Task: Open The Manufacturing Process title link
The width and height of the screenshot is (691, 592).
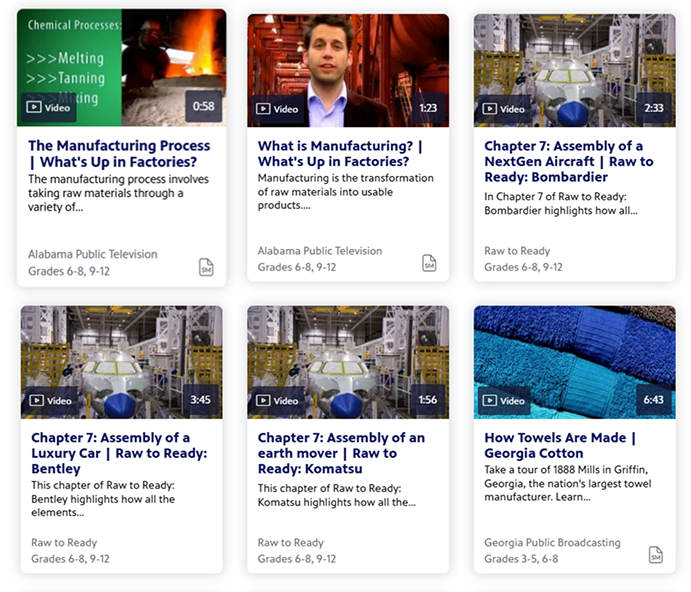Action: (119, 153)
